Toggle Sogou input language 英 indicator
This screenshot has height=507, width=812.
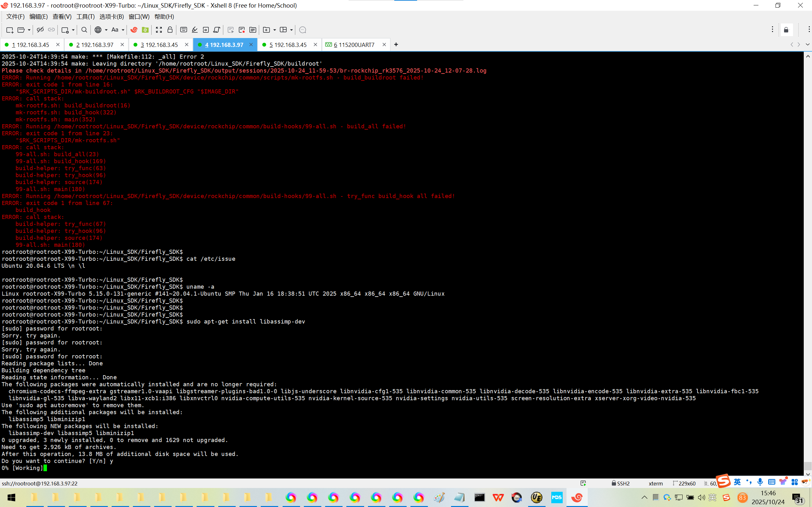pos(737,482)
